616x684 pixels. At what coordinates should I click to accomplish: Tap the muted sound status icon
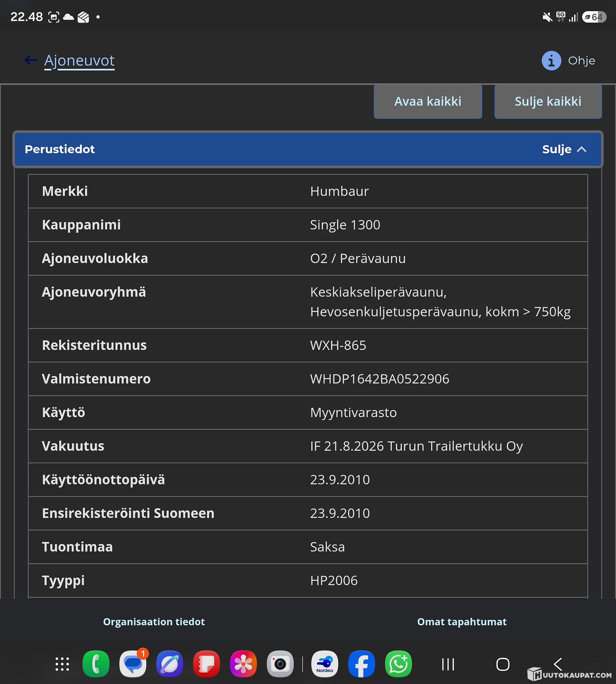(x=547, y=17)
